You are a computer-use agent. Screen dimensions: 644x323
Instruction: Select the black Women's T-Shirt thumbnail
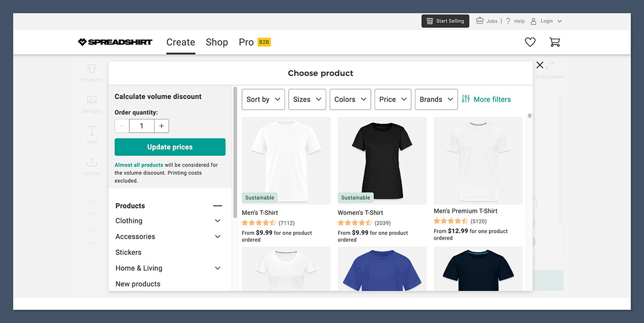coord(382,161)
